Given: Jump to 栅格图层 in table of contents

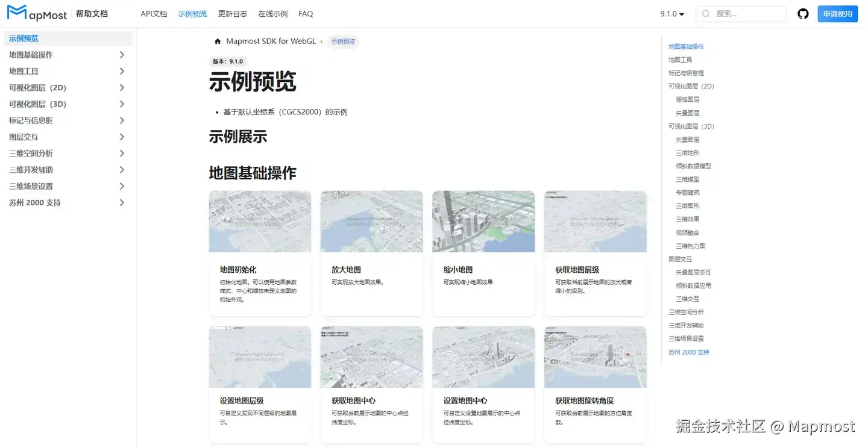Looking at the screenshot, I should click(x=688, y=99).
